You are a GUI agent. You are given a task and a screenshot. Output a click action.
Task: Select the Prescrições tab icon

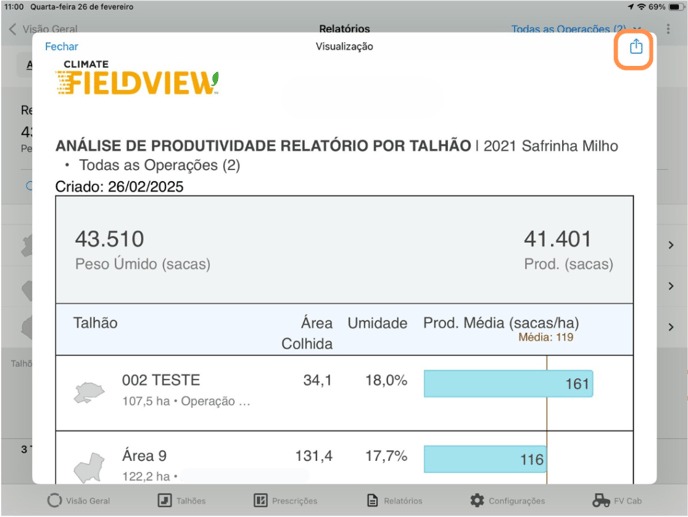260,500
